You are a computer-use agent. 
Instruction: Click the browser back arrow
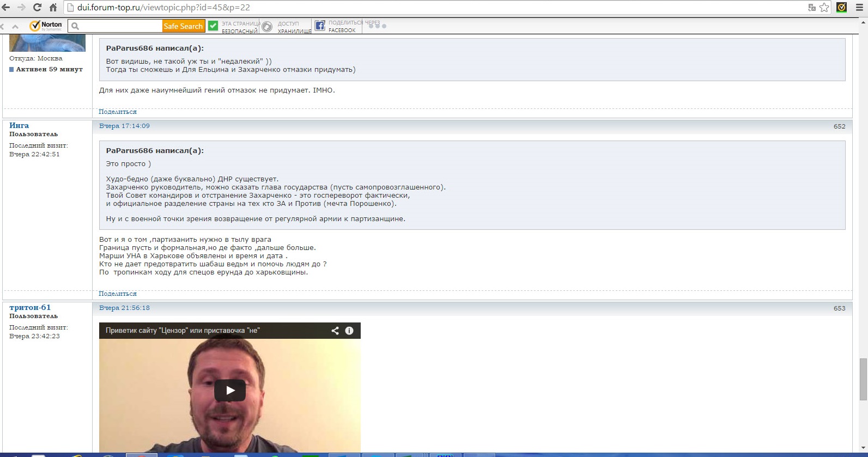pyautogui.click(x=6, y=8)
